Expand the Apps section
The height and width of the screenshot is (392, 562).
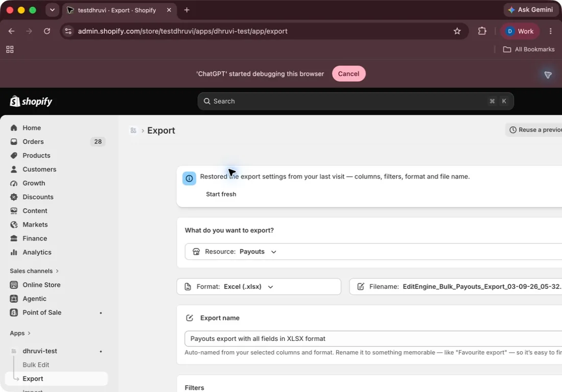pos(20,333)
